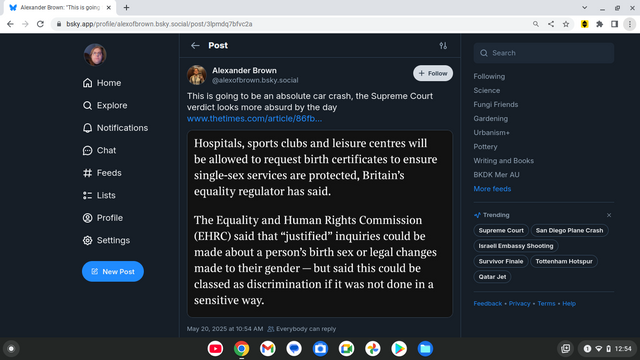The image size is (640, 360).
Task: Open thetimes.com article link
Action: [x=254, y=119]
